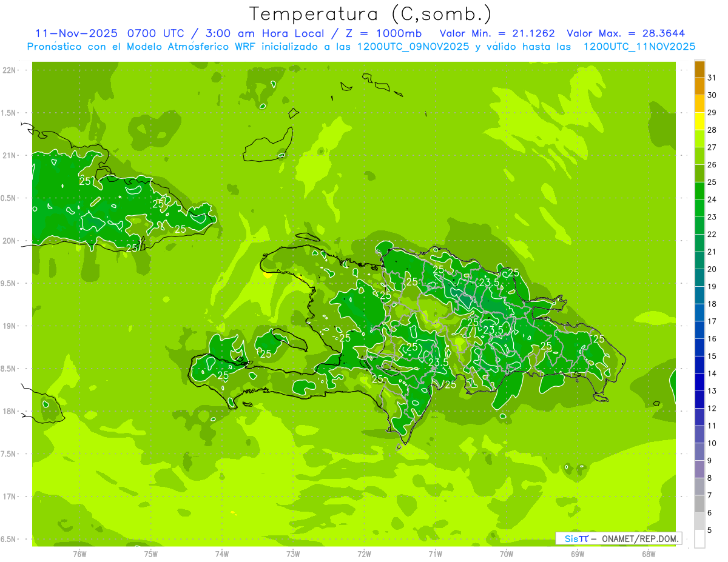The width and height of the screenshot is (728, 562).
Task: Click the '72W' longitude label
Action: click(365, 554)
